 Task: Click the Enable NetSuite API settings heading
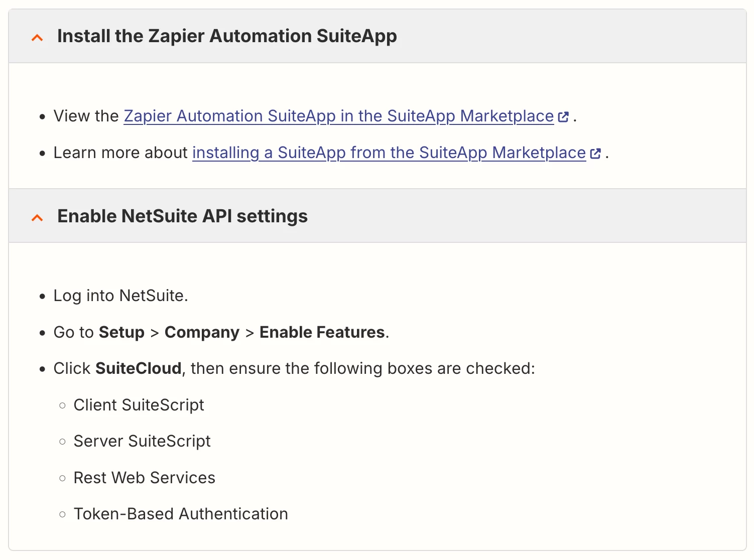click(x=182, y=216)
